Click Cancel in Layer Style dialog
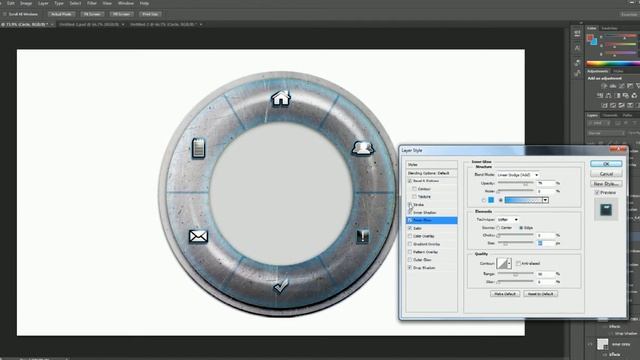The width and height of the screenshot is (640, 360). coord(606,174)
